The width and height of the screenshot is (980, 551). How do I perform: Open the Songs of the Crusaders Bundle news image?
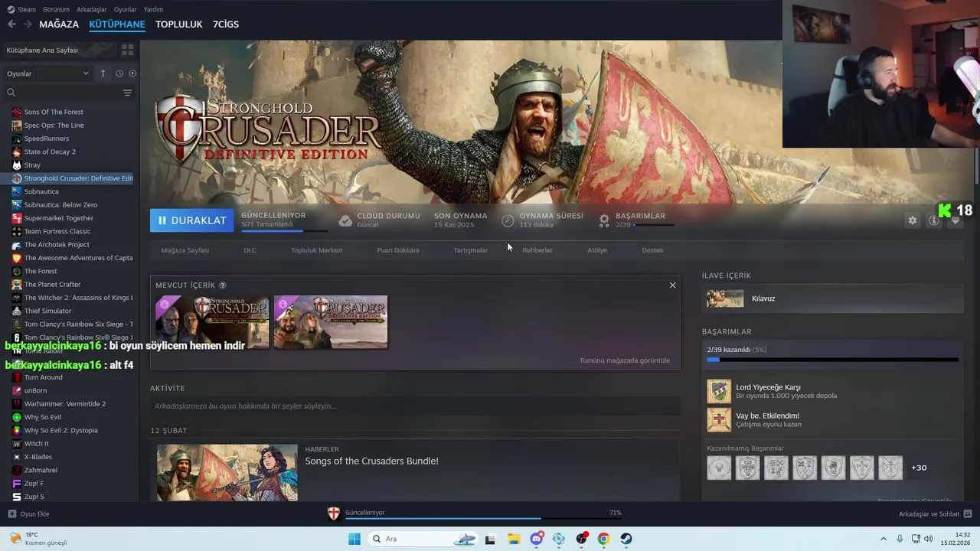[x=227, y=473]
